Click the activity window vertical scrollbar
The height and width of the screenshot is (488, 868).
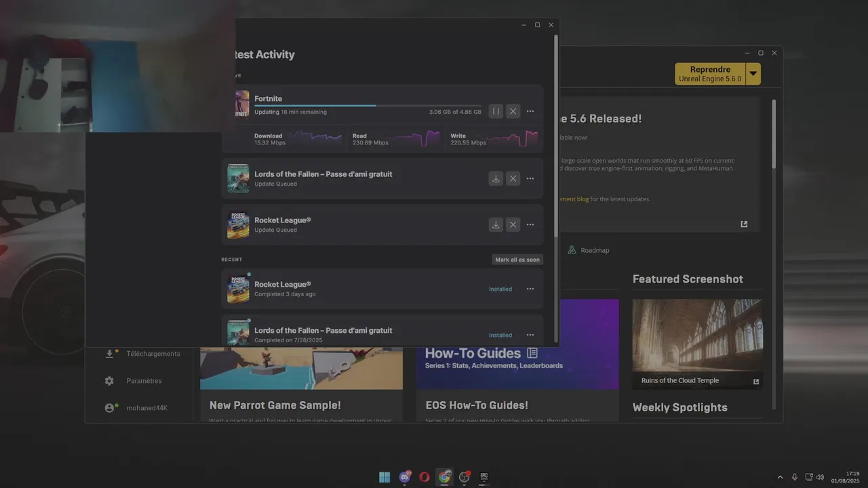tap(556, 136)
